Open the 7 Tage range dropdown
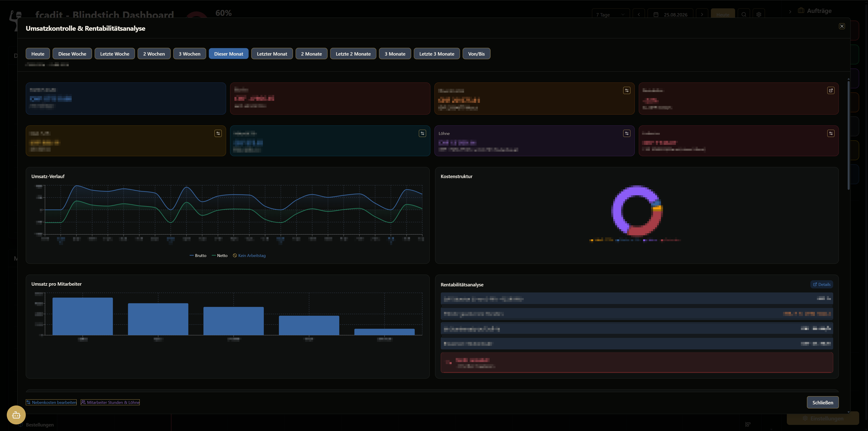 tap(611, 14)
